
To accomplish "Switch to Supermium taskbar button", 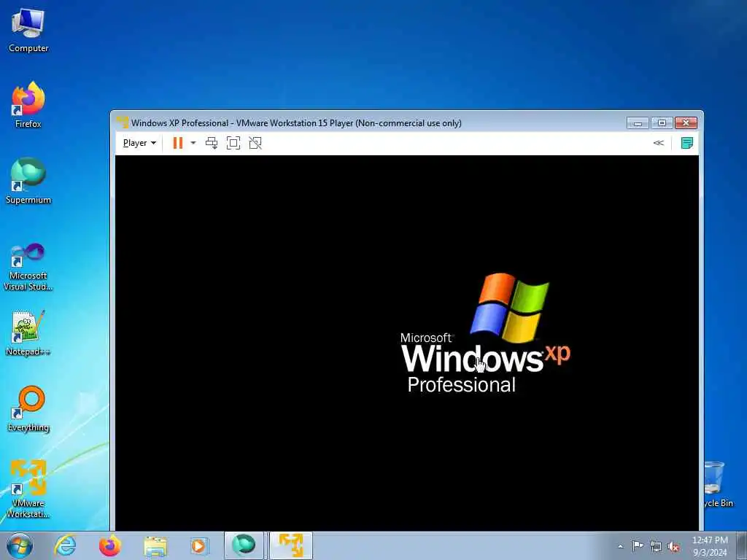I will [244, 545].
